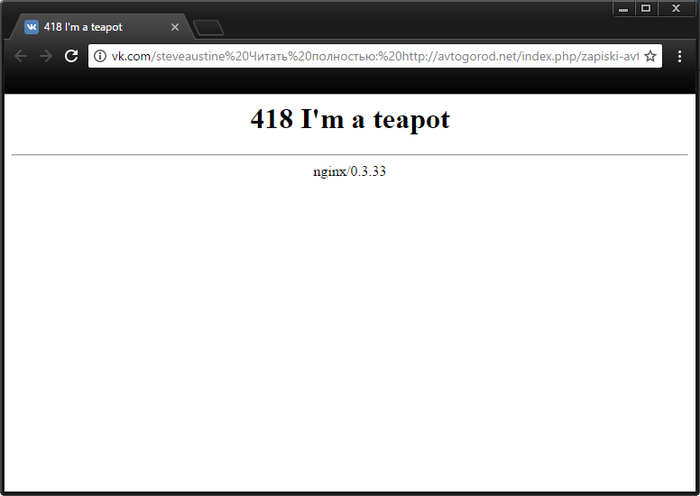The image size is (700, 496).
Task: Click the vk.com domain in the address bar
Action: coord(130,56)
